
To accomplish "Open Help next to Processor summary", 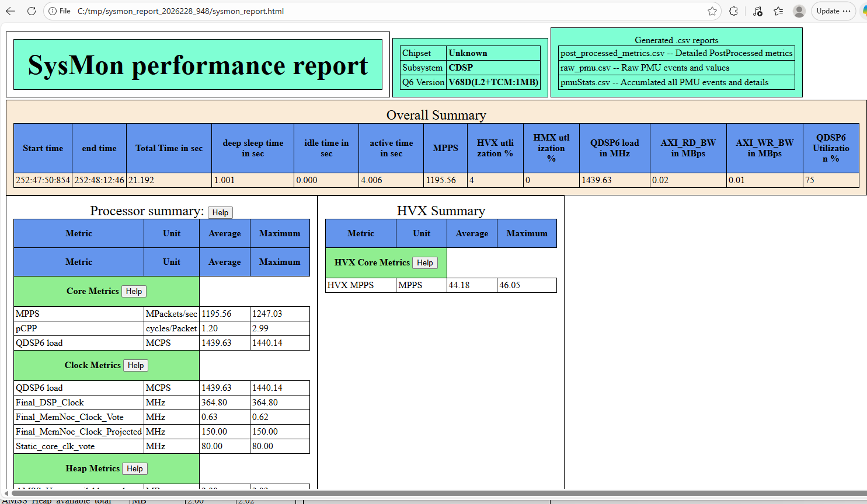I will coord(220,212).
